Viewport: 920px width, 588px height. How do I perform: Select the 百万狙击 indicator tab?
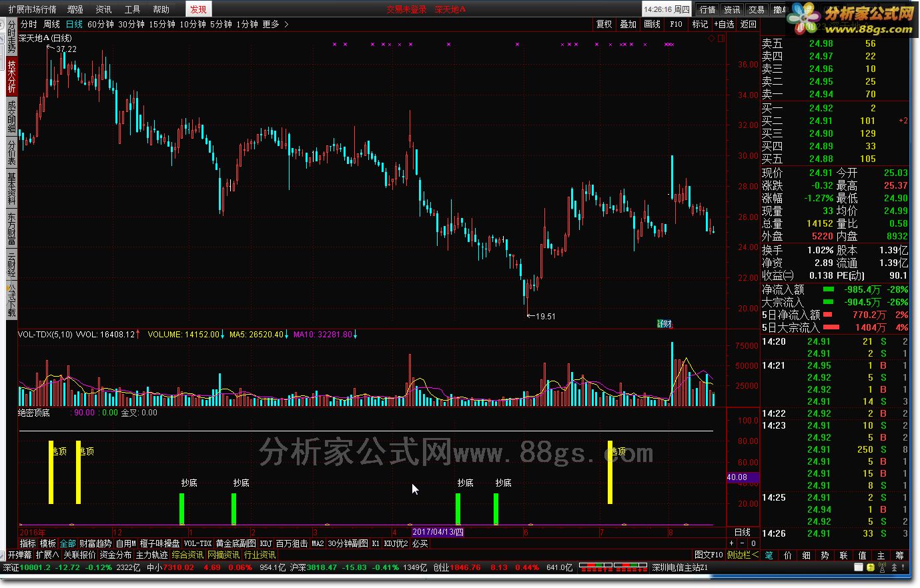292,543
